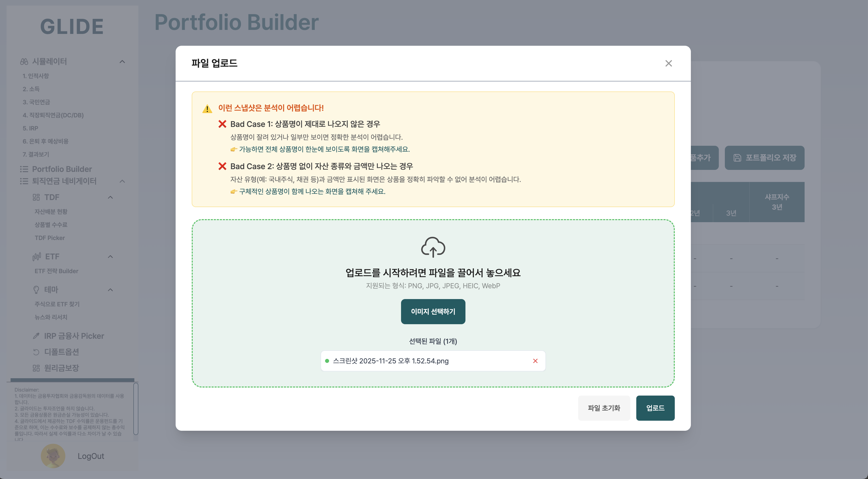Screen dimensions: 868x479
Task: Open the 원리금보장 menu item
Action: [x=61, y=368]
